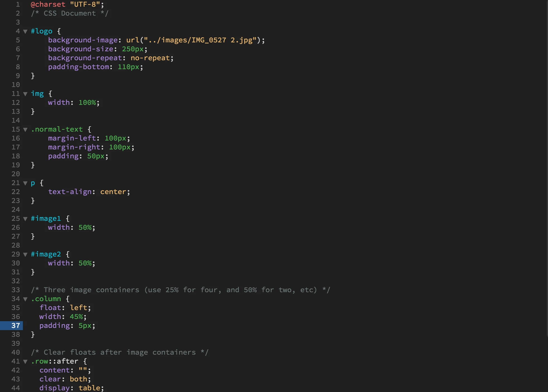
Task: Fold the .normal-text rule block
Action: [x=25, y=130]
